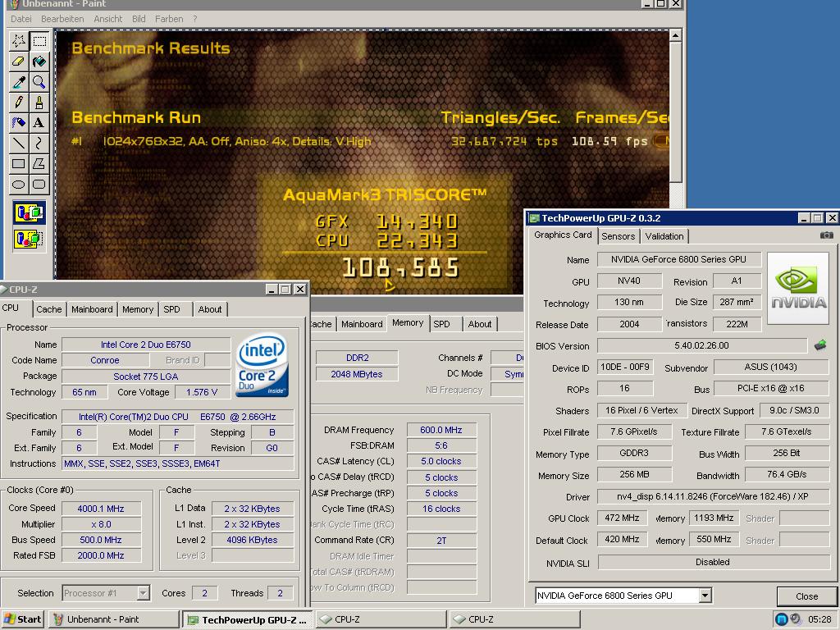Screen dimensions: 840x630
Task: Choose the Eraser tool in Paint
Action: (x=19, y=61)
